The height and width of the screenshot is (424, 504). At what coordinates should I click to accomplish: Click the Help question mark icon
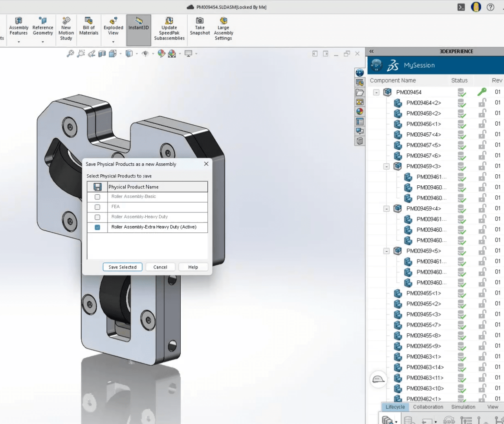point(490,7)
